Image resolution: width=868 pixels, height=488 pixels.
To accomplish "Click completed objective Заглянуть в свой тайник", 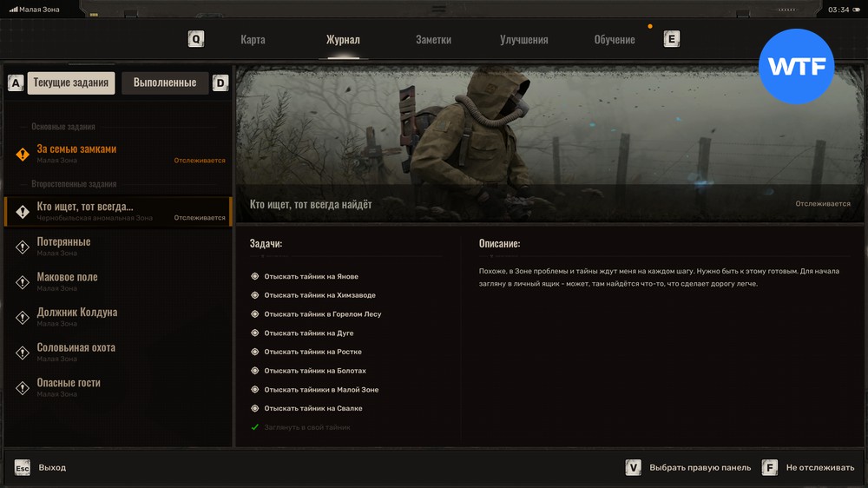I will pos(306,427).
